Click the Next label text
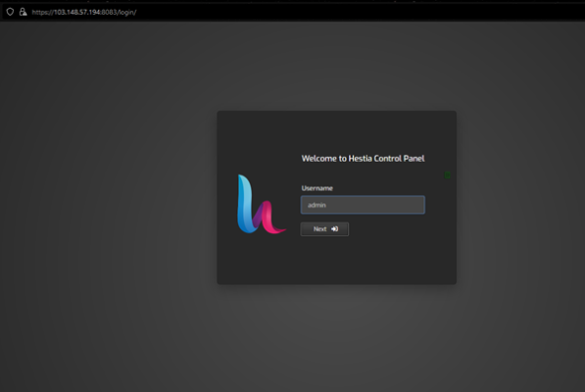The width and height of the screenshot is (585, 392). point(319,229)
